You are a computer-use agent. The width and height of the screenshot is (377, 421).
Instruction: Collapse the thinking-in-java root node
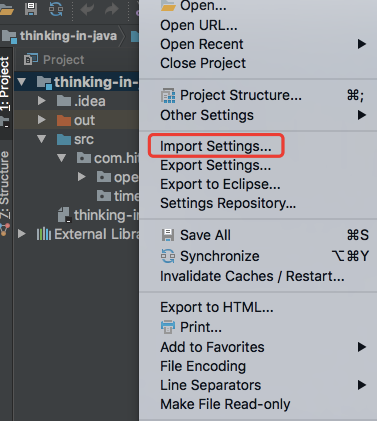pos(22,82)
